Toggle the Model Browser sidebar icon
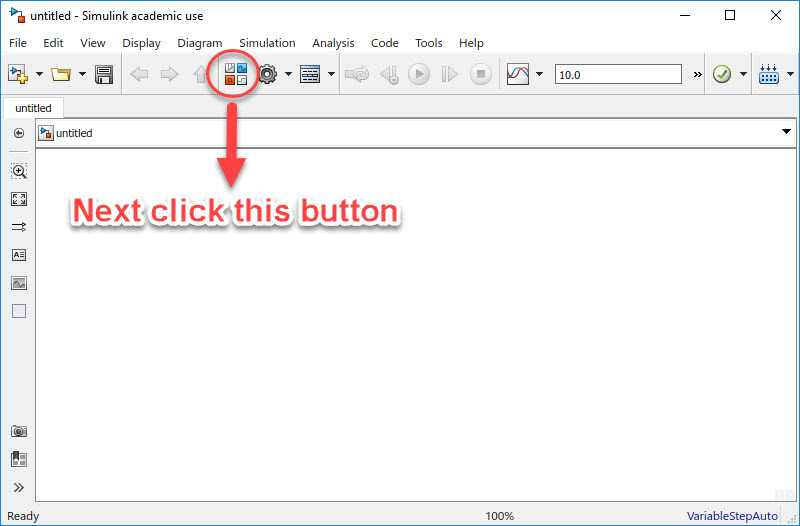This screenshot has height=526, width=800. [19, 459]
